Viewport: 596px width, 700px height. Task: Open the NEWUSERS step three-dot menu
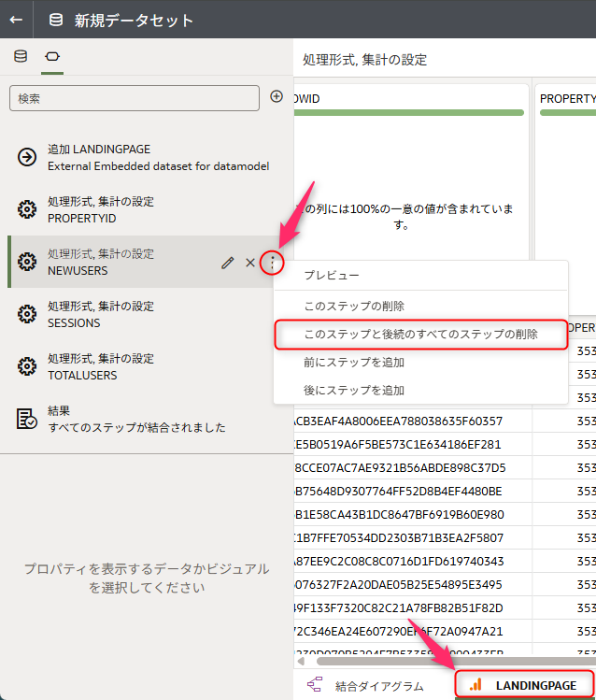272,263
